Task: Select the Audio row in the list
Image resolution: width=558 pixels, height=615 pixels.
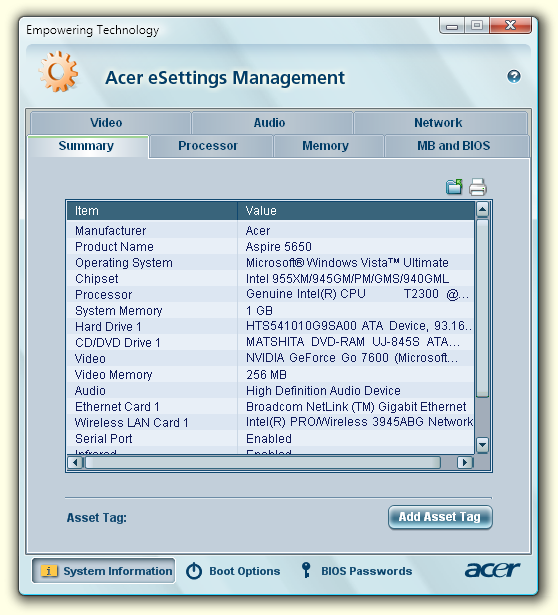Action: click(271, 391)
